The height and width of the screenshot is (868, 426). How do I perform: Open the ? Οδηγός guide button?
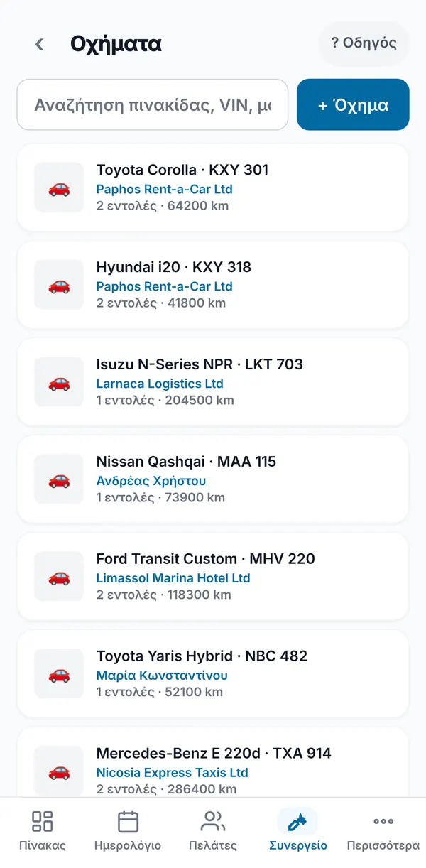click(x=364, y=43)
